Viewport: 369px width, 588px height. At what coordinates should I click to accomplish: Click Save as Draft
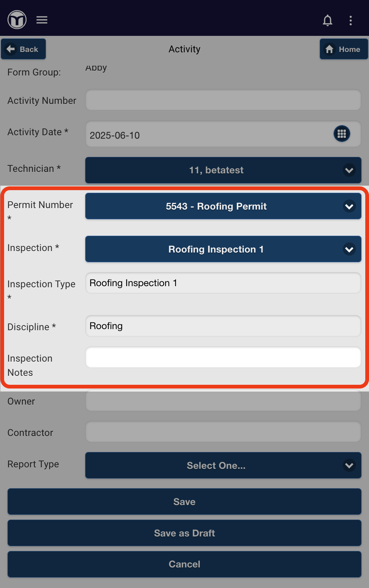pos(184,533)
